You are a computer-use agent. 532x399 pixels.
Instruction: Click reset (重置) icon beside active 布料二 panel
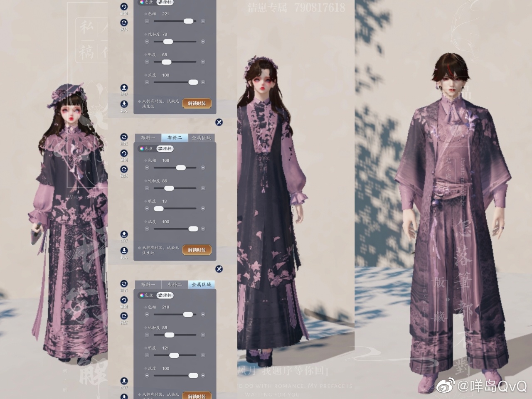[124, 137]
